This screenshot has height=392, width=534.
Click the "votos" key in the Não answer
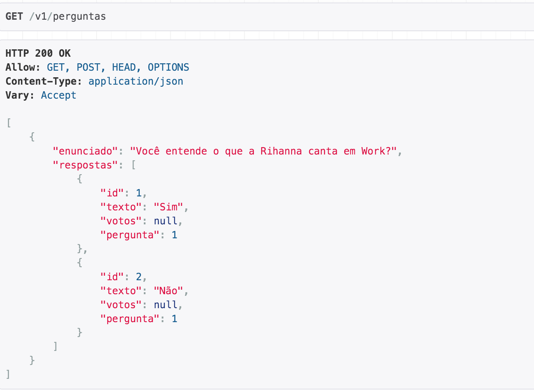(x=121, y=305)
